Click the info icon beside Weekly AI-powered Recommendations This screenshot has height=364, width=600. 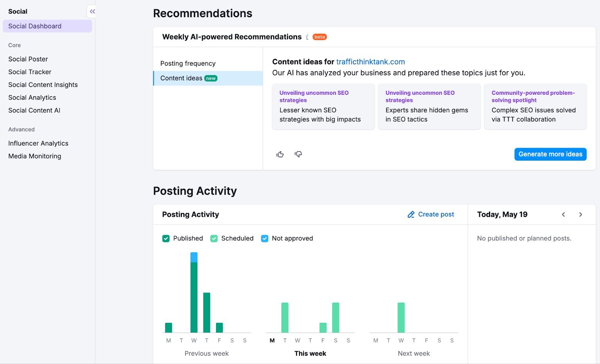point(307,37)
